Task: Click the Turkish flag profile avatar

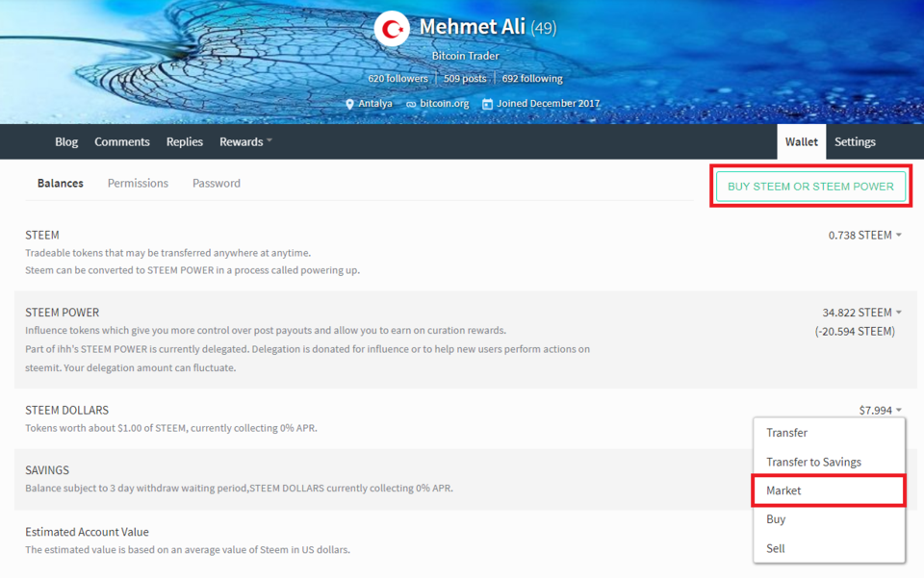Action: pos(392,28)
